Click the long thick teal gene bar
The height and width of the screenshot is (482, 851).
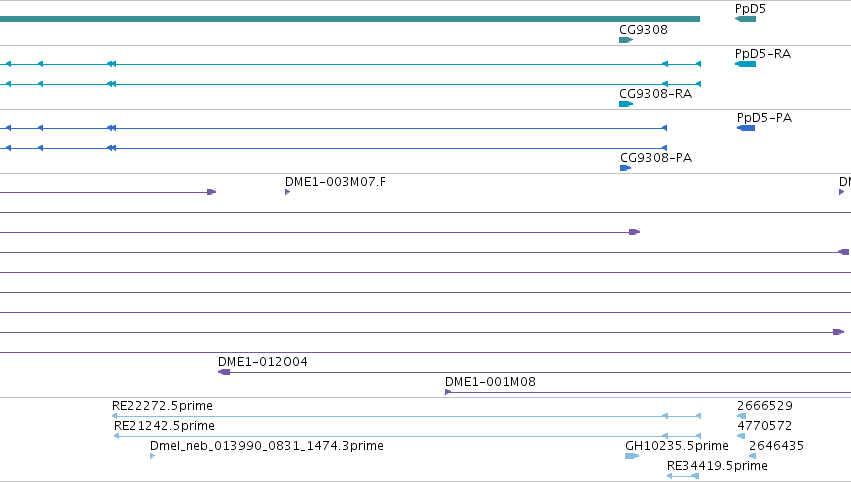(350, 20)
